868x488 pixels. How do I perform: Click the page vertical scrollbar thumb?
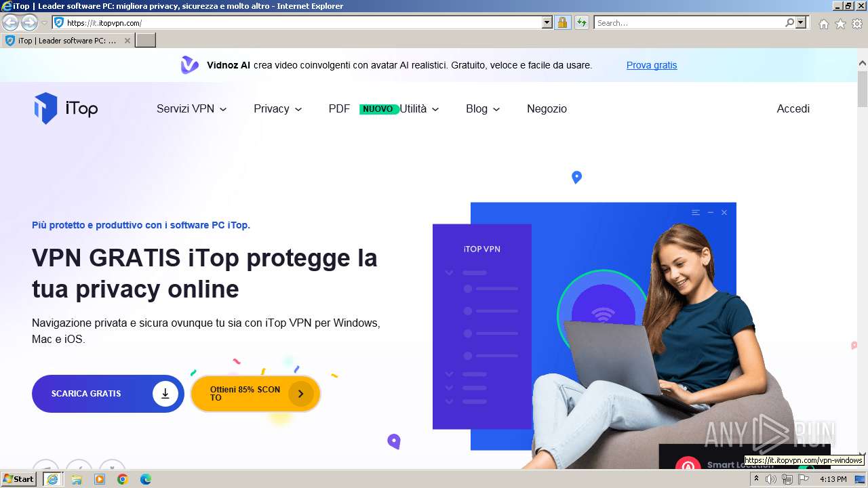click(862, 89)
